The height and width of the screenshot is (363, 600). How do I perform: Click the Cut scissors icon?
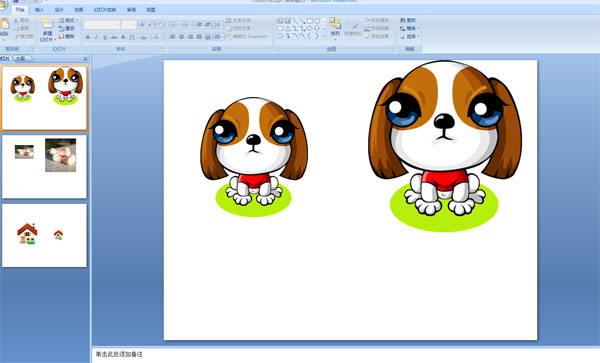pos(16,20)
